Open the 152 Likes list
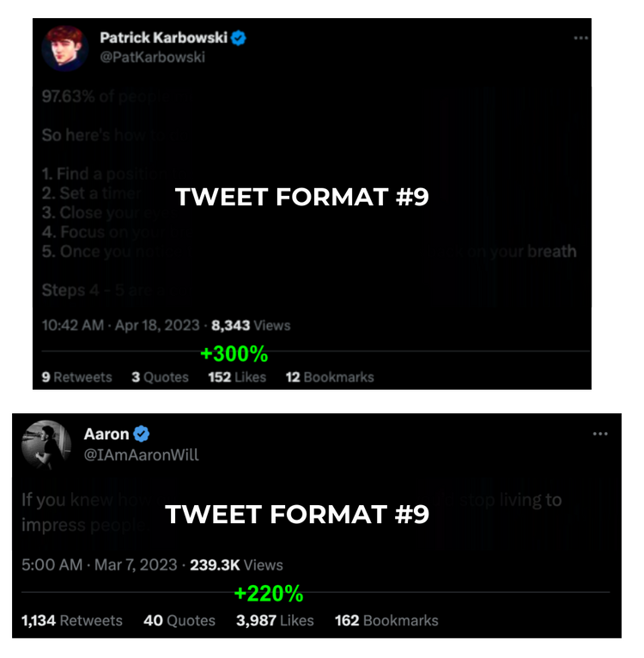This screenshot has height=658, width=644. (237, 377)
